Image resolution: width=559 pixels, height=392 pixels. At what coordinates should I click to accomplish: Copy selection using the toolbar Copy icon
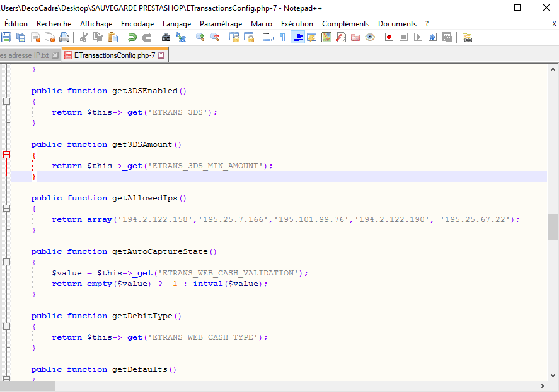[98, 37]
